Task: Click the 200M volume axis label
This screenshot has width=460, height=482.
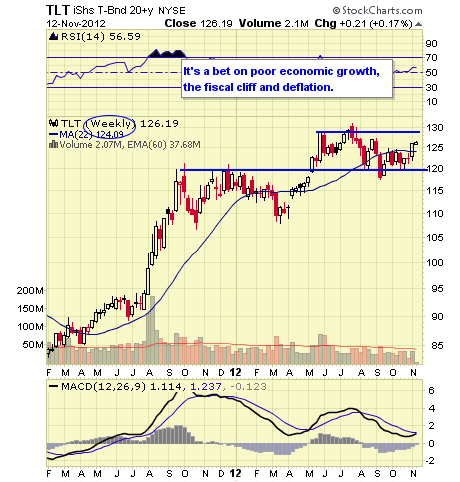Action: click(30, 290)
